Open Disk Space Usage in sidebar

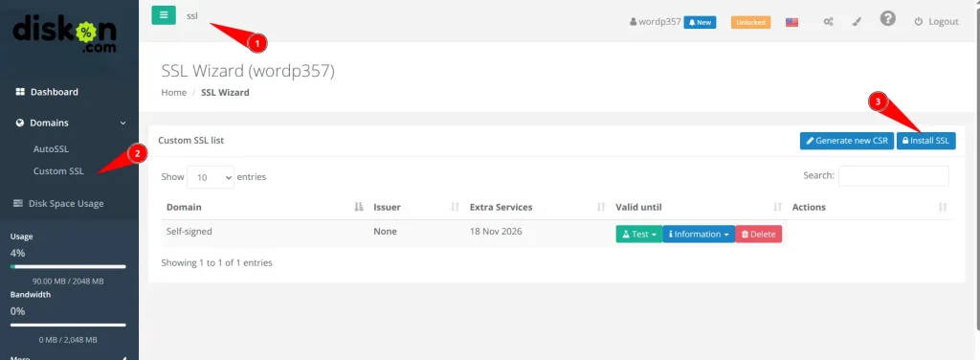click(58, 203)
